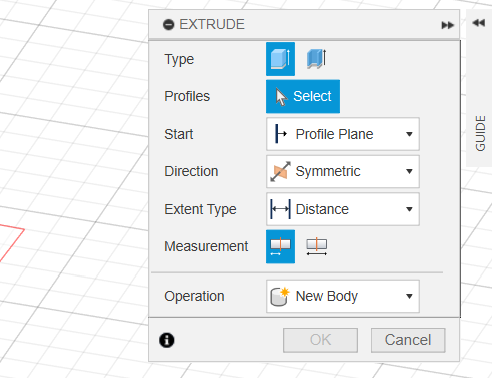Click the Cancel button
492x378 pixels.
(x=408, y=340)
